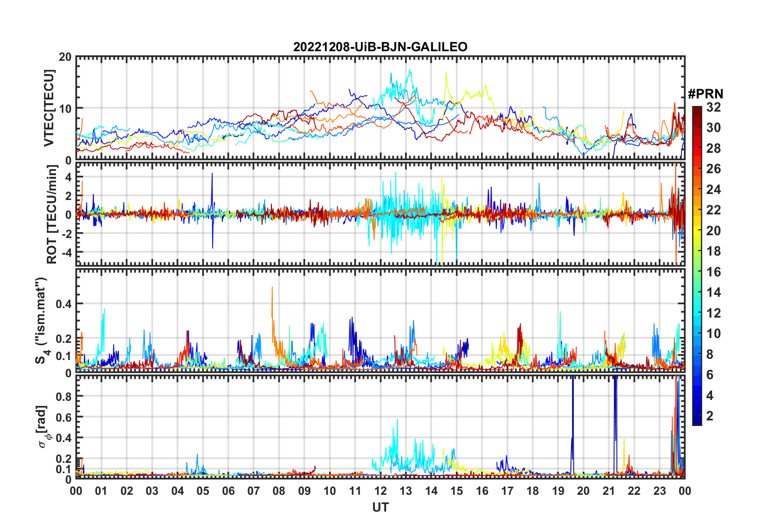The height and width of the screenshot is (532, 761).
Task: Click the 23 tick on the UT axis
Action: (659, 491)
